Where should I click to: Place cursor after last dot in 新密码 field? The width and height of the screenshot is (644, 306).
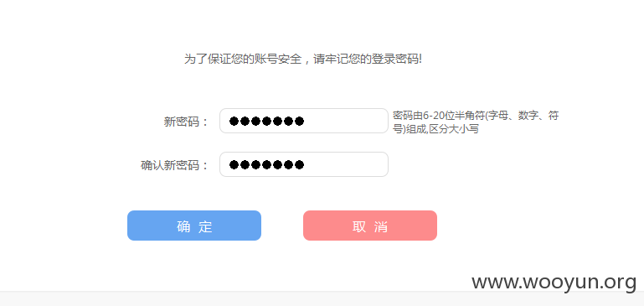pyautogui.click(x=305, y=121)
